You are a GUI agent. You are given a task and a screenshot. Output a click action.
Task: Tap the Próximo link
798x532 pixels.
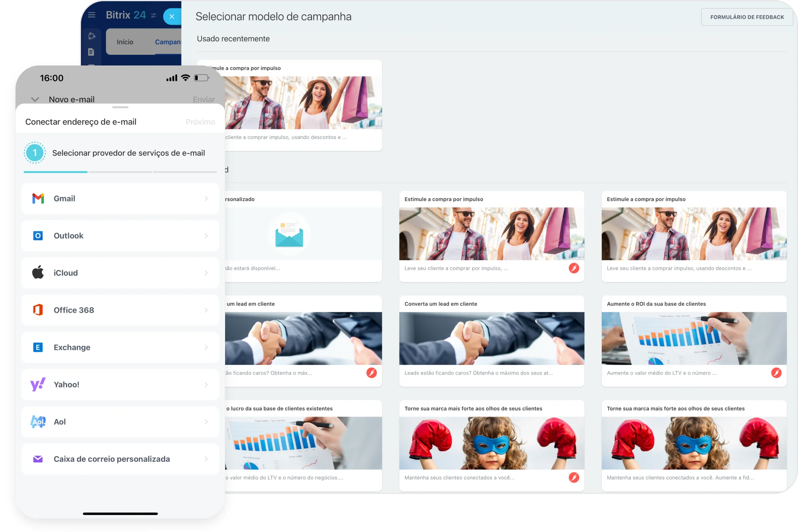coord(200,122)
